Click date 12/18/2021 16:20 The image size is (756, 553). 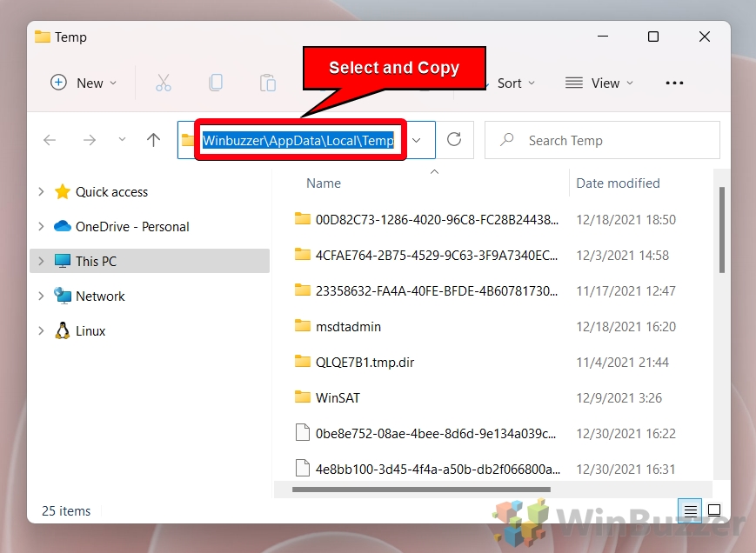coord(626,327)
